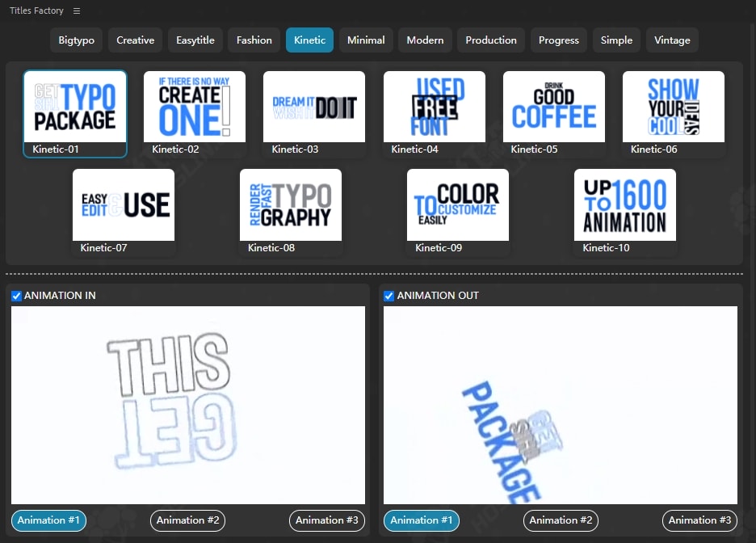The width and height of the screenshot is (756, 543).
Task: Pick the Kinetic-09 Color Customize thumbnail
Action: coord(457,205)
